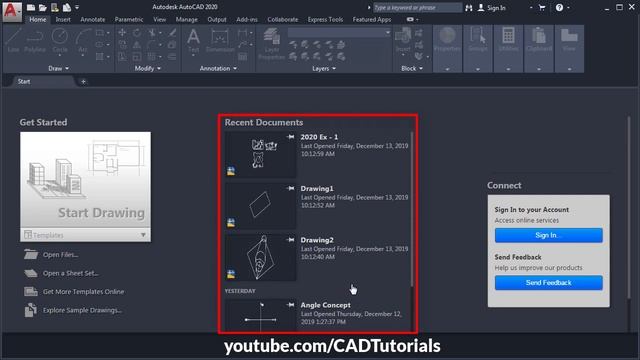Switch to the Home ribbon tab

tap(38, 19)
